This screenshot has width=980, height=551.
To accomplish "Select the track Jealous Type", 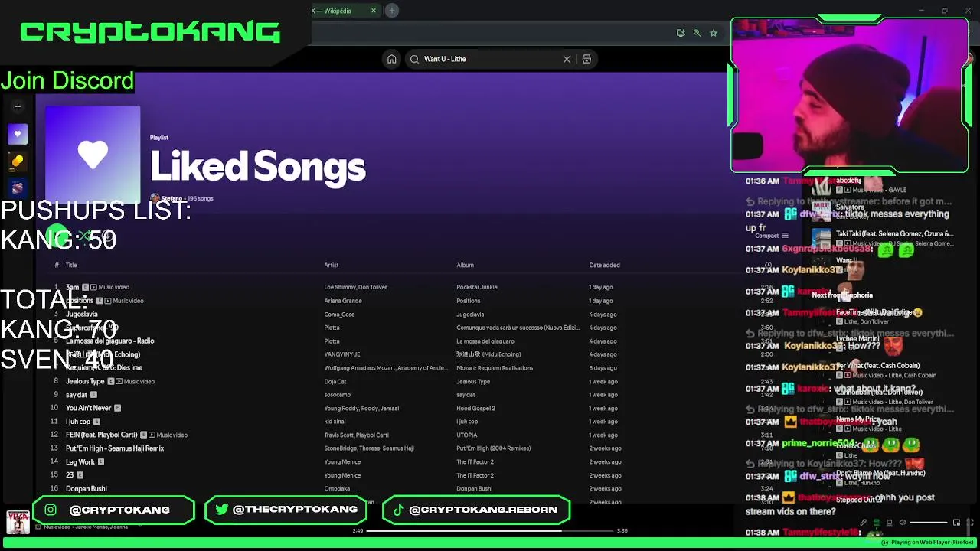I will click(85, 381).
